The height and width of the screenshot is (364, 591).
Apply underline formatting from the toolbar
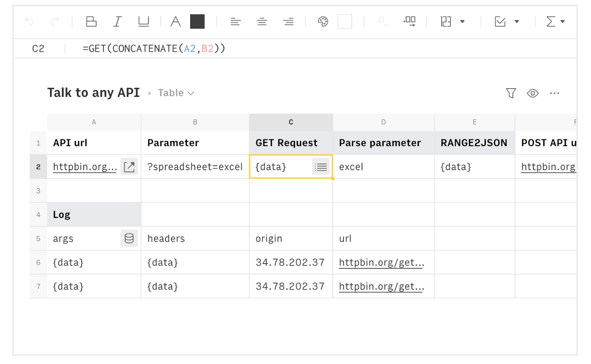(x=144, y=21)
